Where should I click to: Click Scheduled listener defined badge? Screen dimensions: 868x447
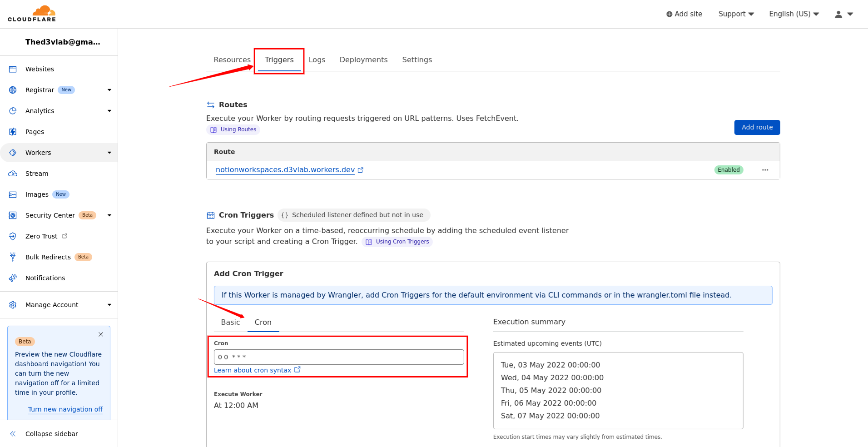[x=354, y=215]
